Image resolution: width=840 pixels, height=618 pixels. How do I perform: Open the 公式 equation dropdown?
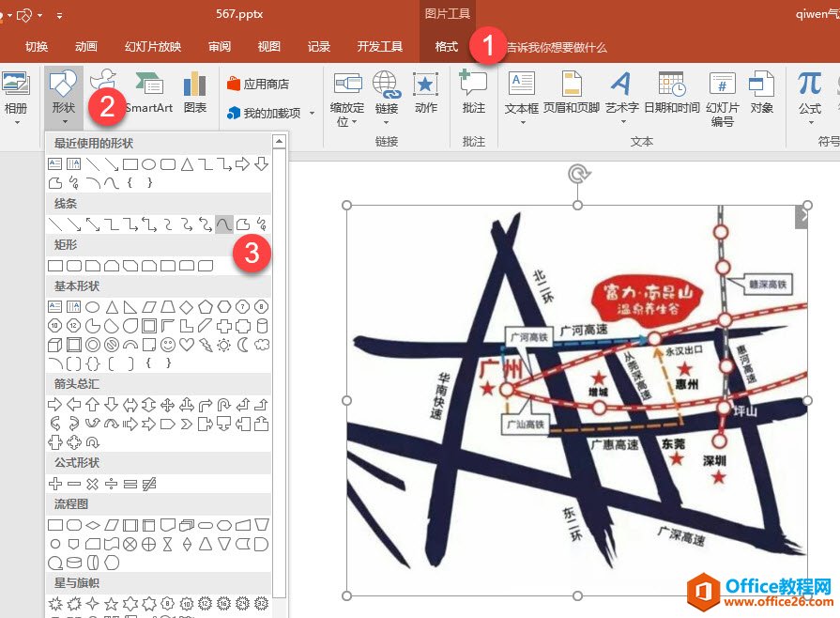[809, 100]
